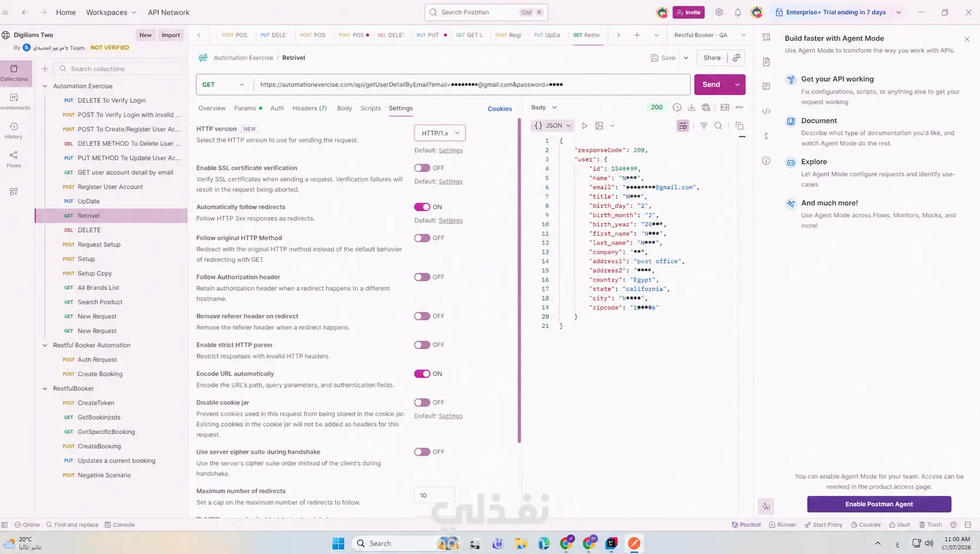Download the response with the save icon
This screenshot has height=554, width=980.
click(x=691, y=108)
